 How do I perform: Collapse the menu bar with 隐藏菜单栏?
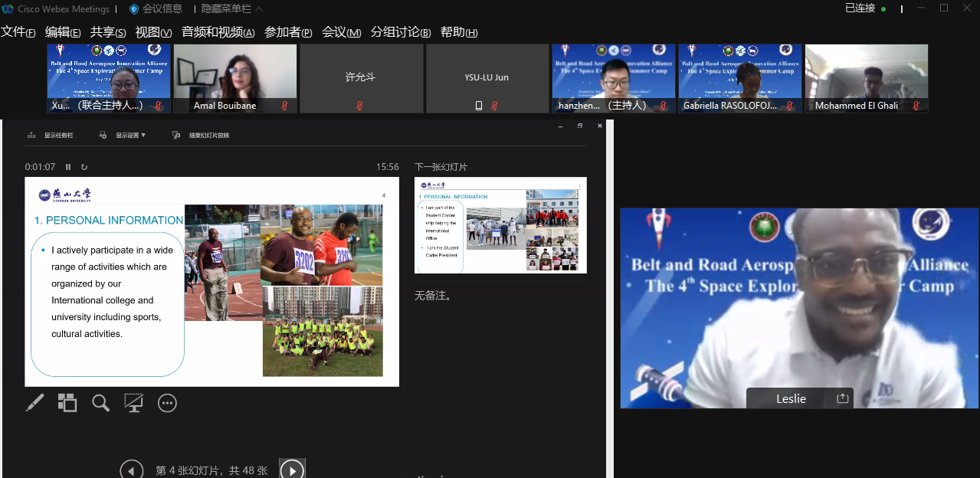click(x=231, y=8)
